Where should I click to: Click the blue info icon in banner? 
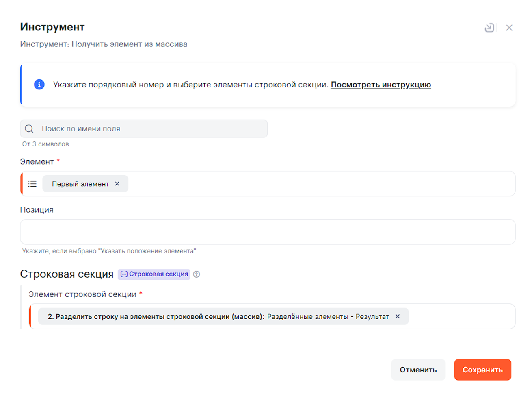[39, 85]
